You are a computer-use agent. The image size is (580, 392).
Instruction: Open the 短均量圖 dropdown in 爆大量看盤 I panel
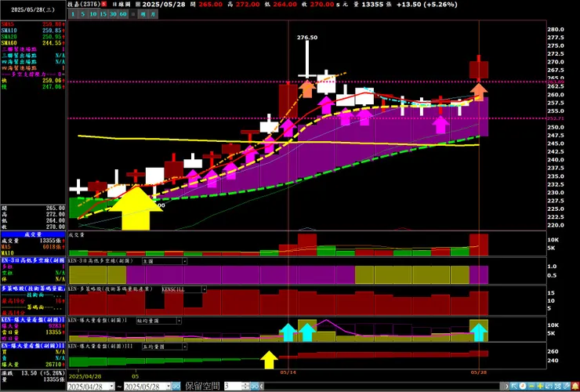coord(179,321)
